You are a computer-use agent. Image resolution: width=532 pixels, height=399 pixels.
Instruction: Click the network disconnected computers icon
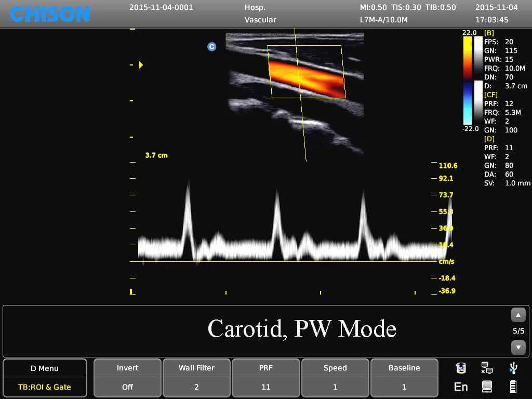coord(487,368)
